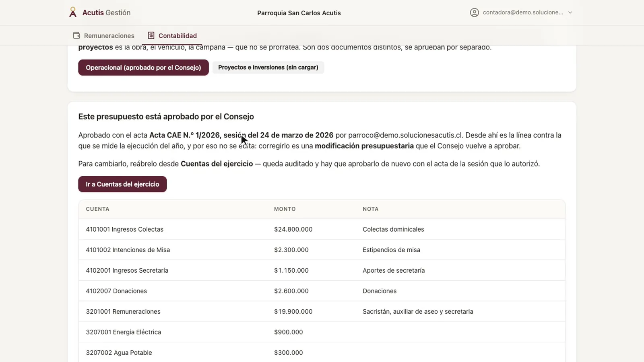Switch to Proyectos e inversiones (sin cargar)
Screen dimensions: 644x362
[x=268, y=67]
